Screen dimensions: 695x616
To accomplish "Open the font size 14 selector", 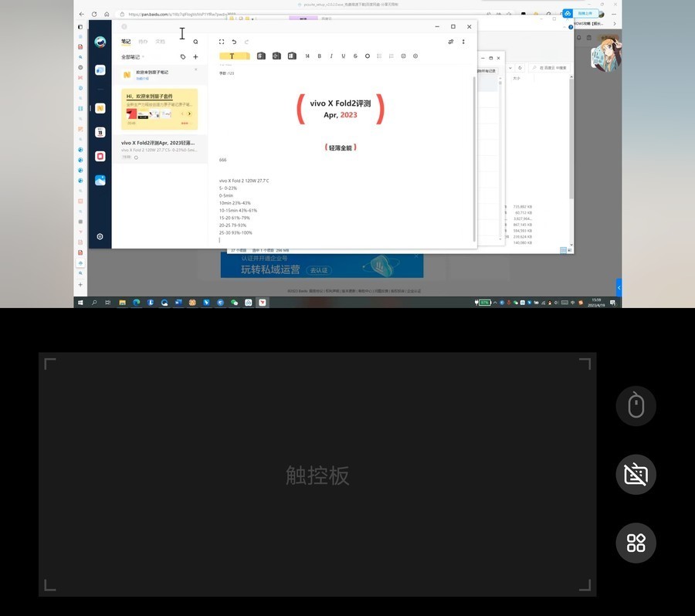I will 307,56.
